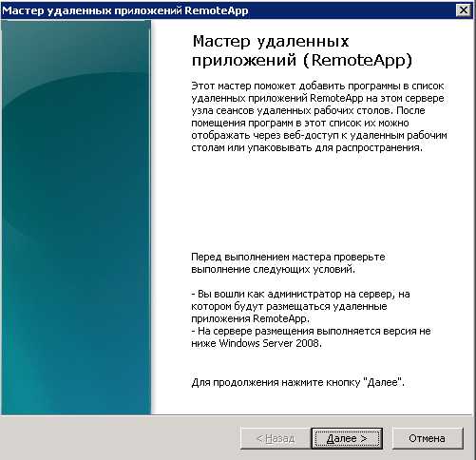The height and width of the screenshot is (460, 476).
Task: Click the line 'Перед выполнением мастера проверьте'
Action: pos(288,257)
